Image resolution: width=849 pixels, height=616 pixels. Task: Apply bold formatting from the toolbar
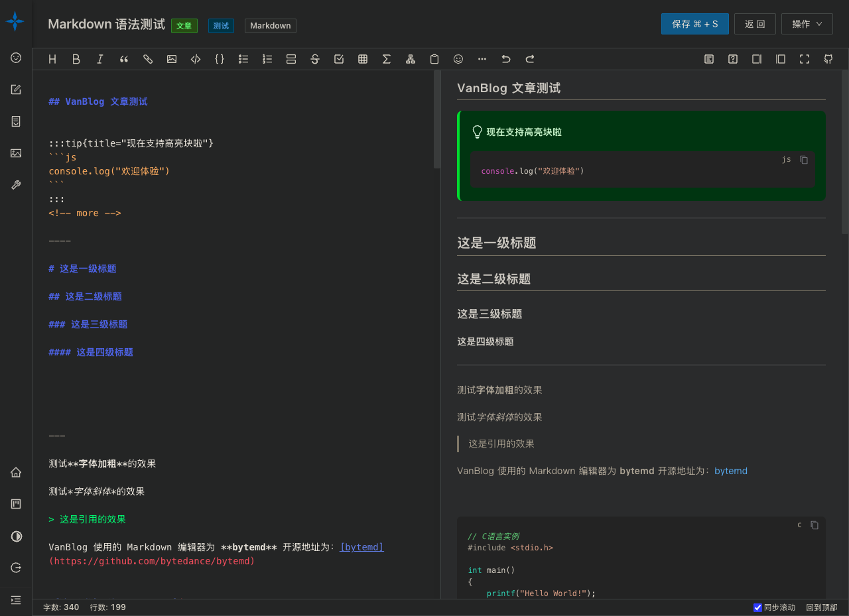pos(76,59)
